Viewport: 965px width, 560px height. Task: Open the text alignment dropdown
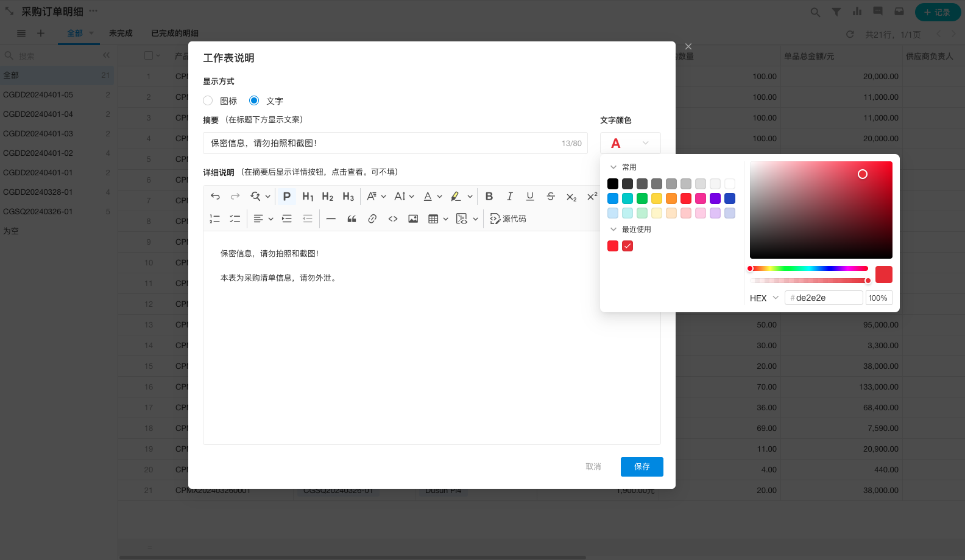click(x=264, y=219)
